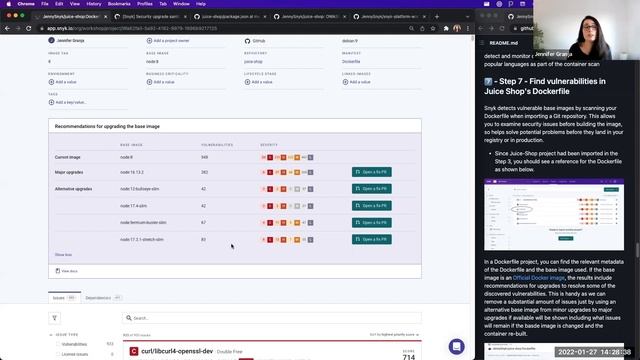
Task: Add a value under Lifecycle Stage
Action: [258, 82]
